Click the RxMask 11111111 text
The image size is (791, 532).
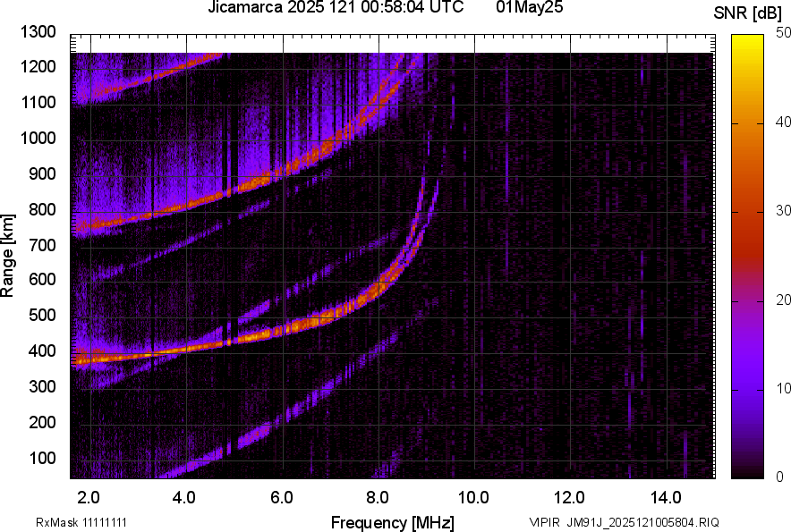click(81, 522)
